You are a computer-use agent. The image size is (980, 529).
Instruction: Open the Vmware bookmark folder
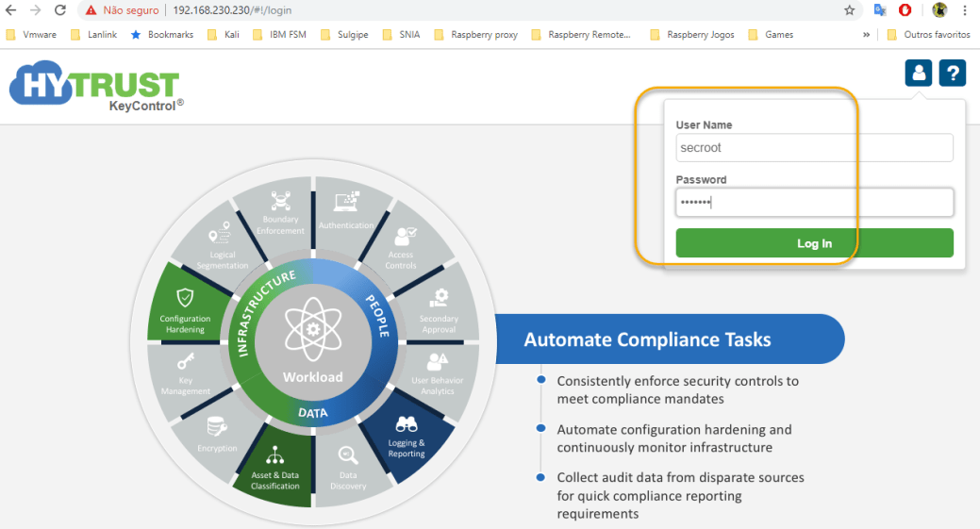(31, 35)
